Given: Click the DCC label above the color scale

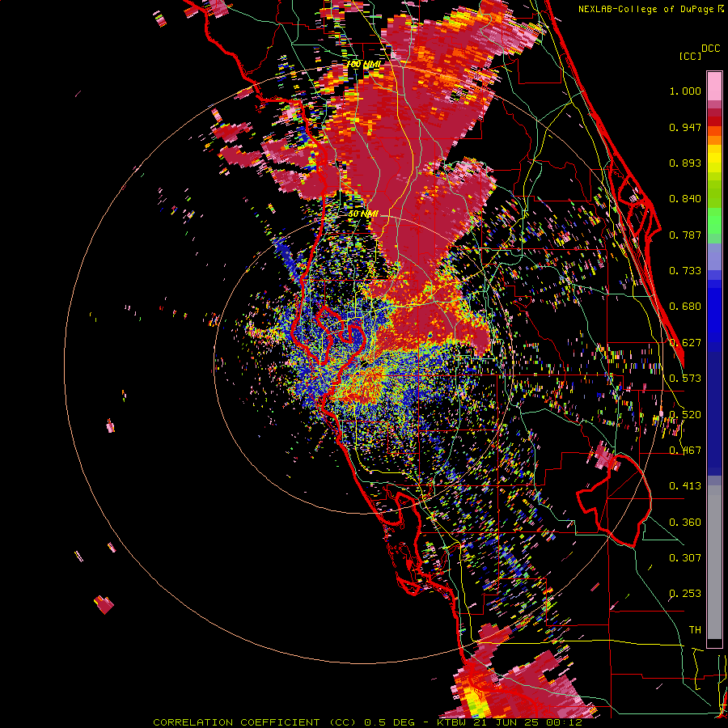Looking at the screenshot, I should (x=710, y=49).
